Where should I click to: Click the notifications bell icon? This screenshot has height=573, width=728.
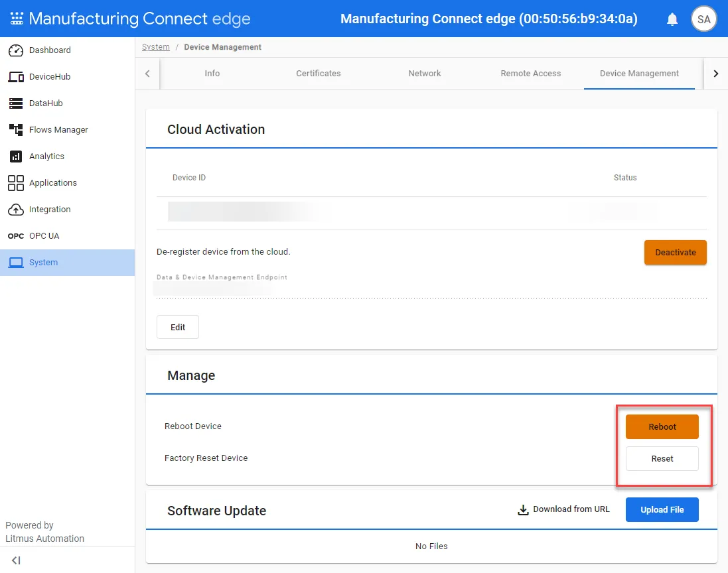672,19
